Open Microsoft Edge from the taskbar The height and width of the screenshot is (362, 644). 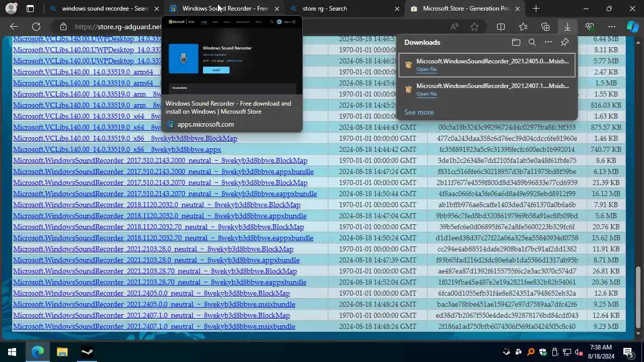tap(38, 352)
